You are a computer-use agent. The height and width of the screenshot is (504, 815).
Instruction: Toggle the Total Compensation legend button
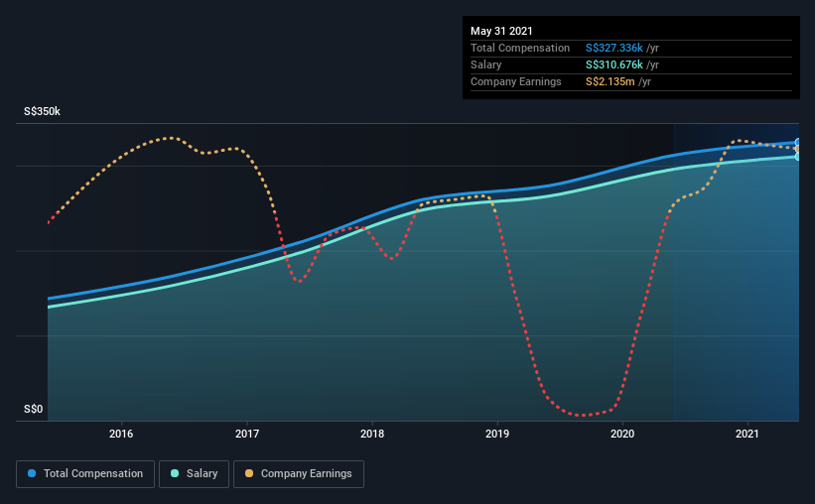85,474
